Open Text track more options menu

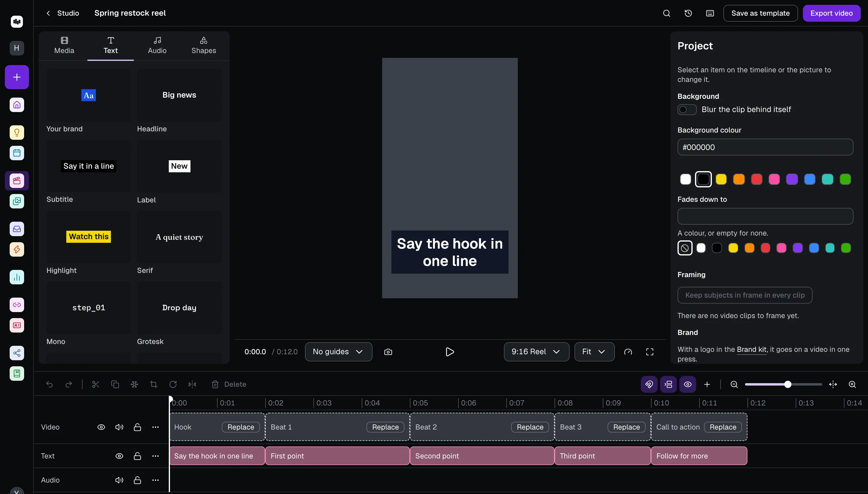click(x=156, y=456)
